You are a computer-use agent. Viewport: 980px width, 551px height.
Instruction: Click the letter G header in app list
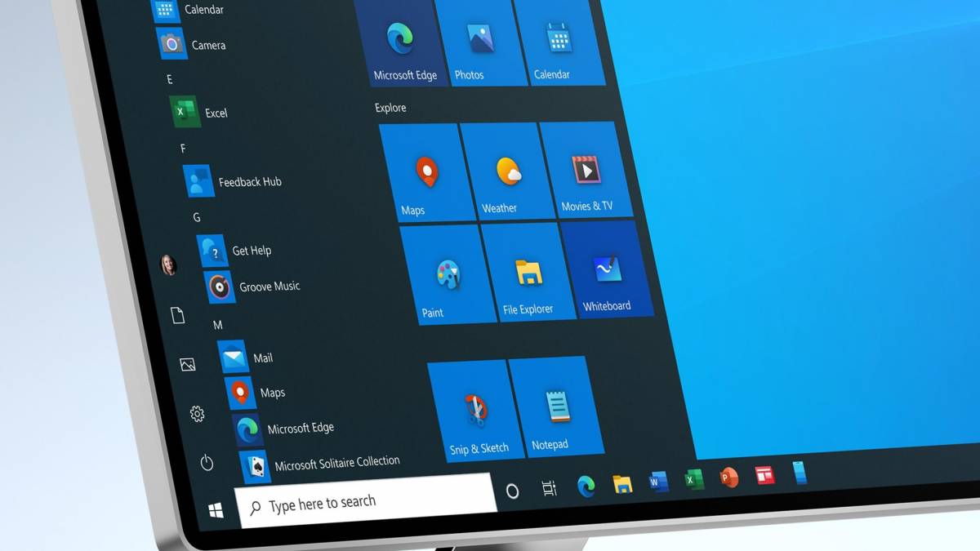[197, 217]
